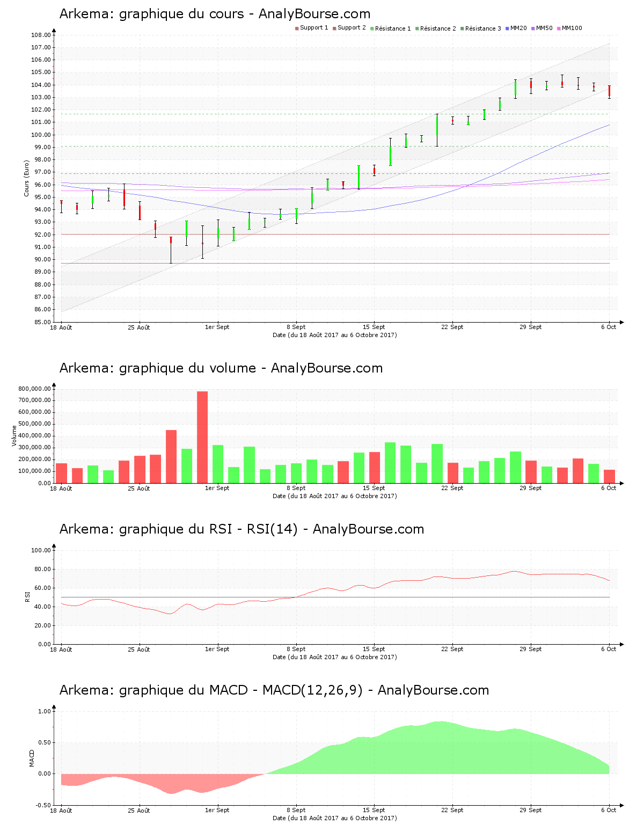Click the -0.50 value on MACD axis
The image size is (644, 832).
point(42,805)
